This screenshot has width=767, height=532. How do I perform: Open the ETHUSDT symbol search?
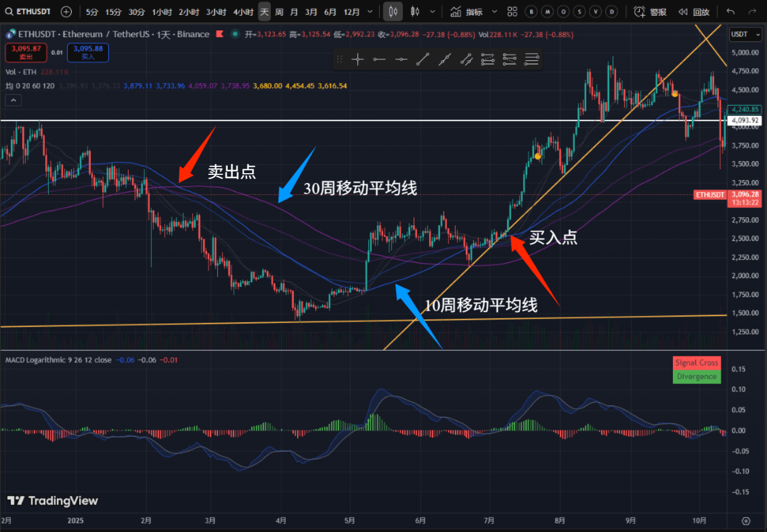click(x=28, y=11)
